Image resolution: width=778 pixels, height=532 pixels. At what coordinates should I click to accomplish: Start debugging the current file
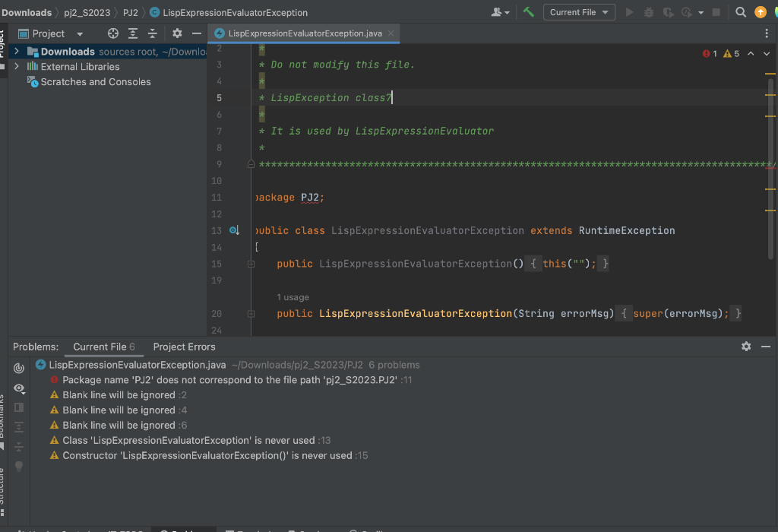pyautogui.click(x=647, y=11)
